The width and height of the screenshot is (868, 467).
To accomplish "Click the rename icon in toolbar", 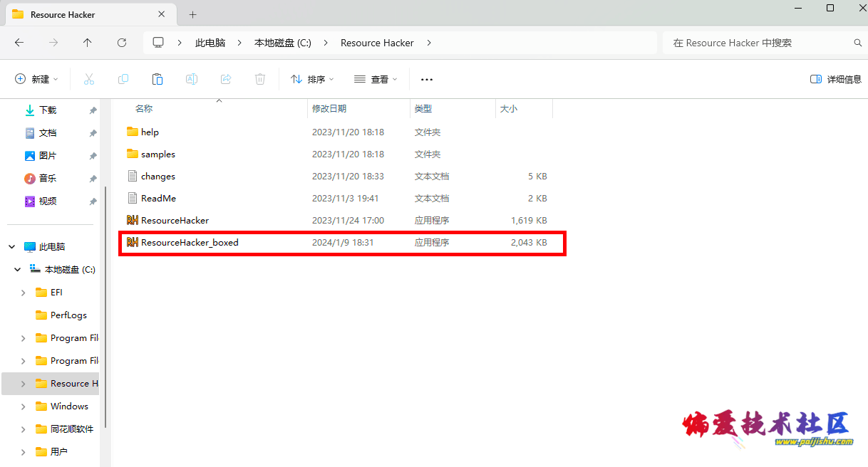I will coord(192,79).
